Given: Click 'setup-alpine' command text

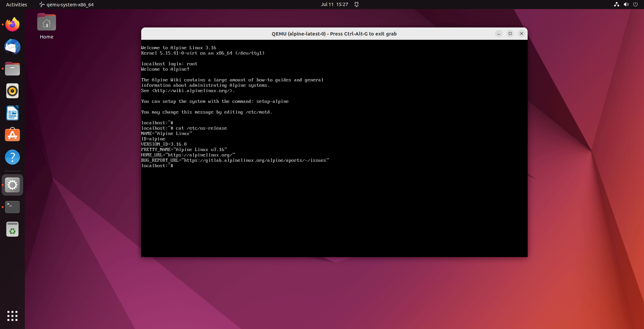Looking at the screenshot, I should point(272,102).
